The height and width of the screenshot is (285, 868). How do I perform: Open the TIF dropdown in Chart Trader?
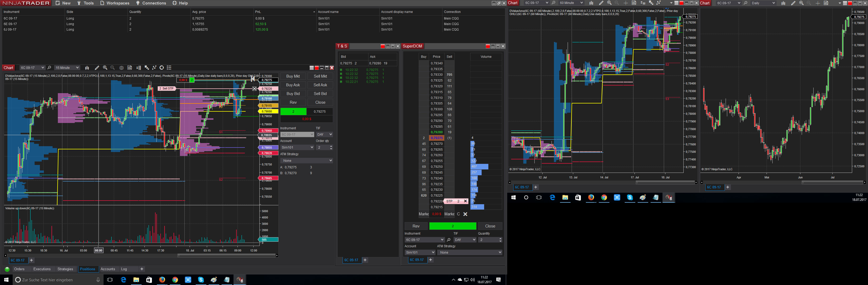pyautogui.click(x=324, y=135)
